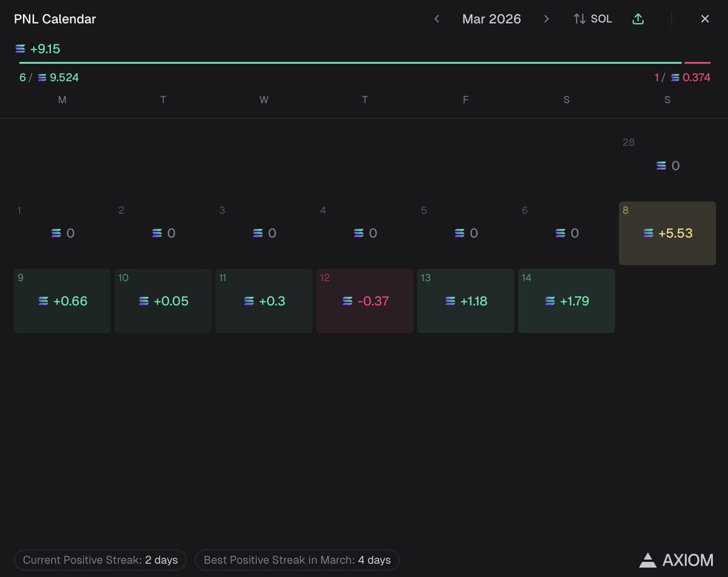Toggle SOL currency display
This screenshot has height=577, width=728.
pos(593,19)
